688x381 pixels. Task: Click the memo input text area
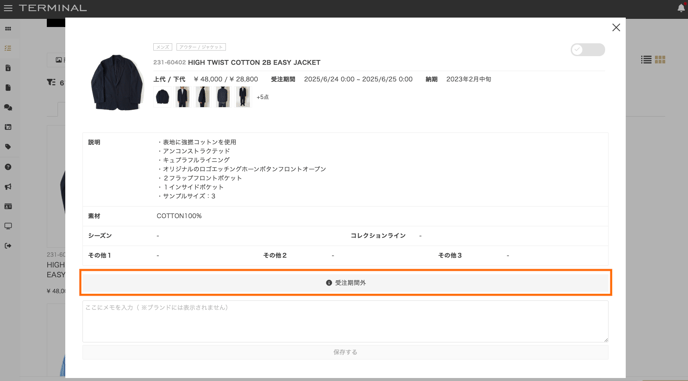(345, 322)
